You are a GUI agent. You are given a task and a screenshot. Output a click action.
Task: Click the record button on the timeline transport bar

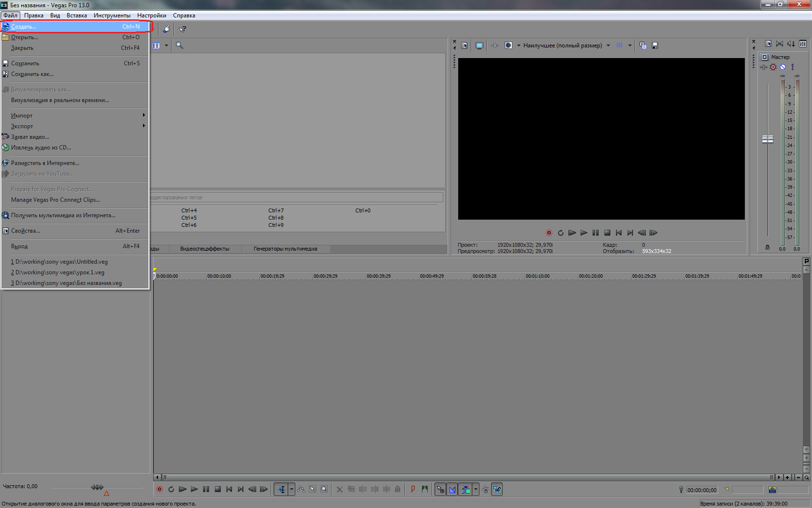159,489
